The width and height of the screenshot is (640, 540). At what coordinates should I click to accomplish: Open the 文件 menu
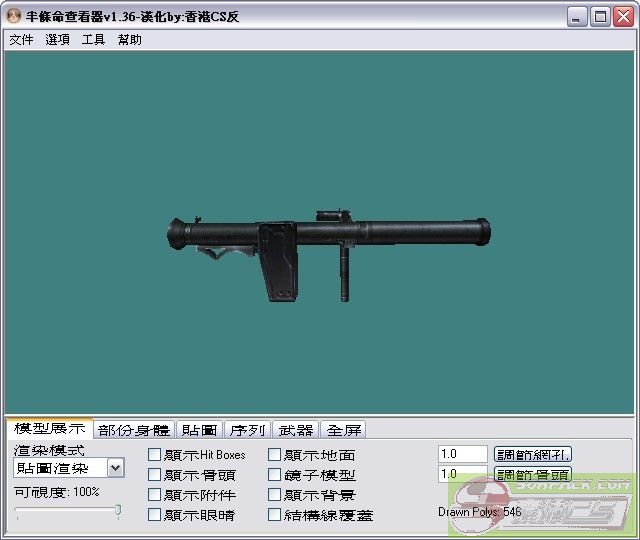21,40
